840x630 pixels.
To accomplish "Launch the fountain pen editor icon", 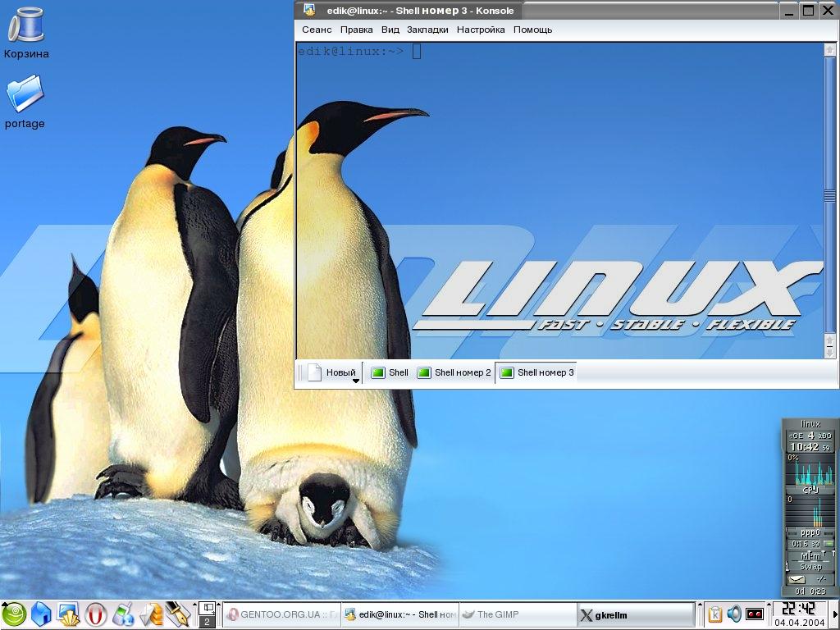I will (178, 614).
